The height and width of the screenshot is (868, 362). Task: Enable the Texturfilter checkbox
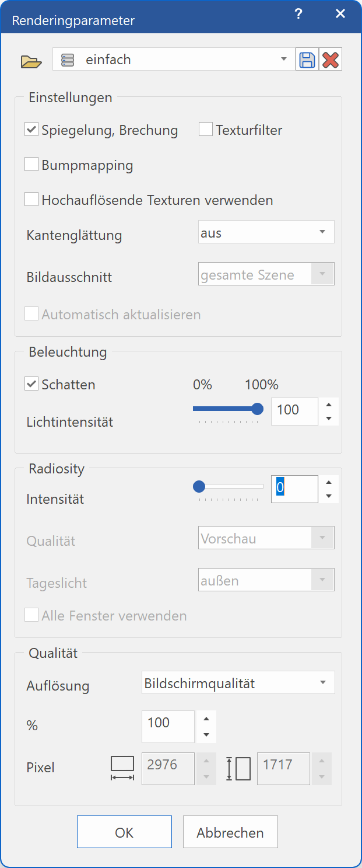[x=205, y=130]
